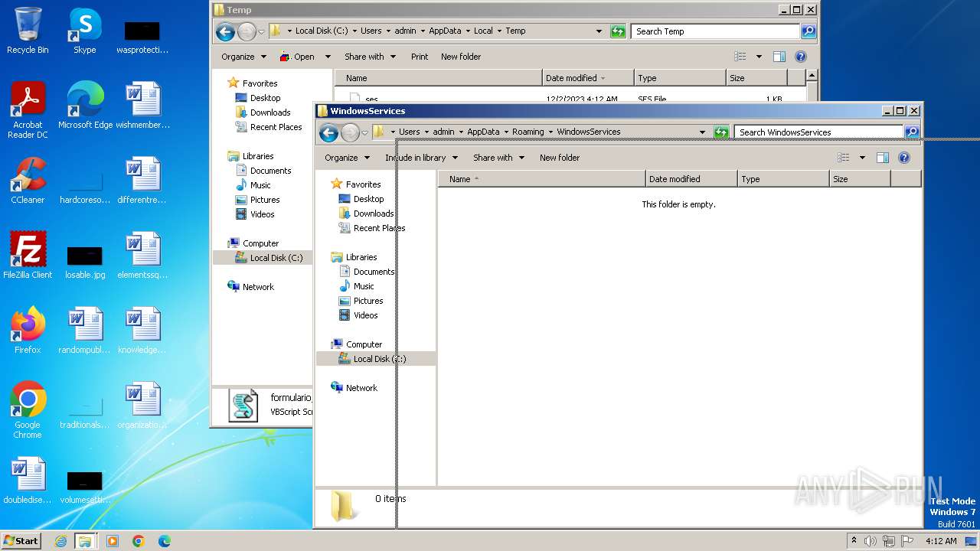980x551 pixels.
Task: Open Edge from the taskbar
Action: [x=165, y=541]
